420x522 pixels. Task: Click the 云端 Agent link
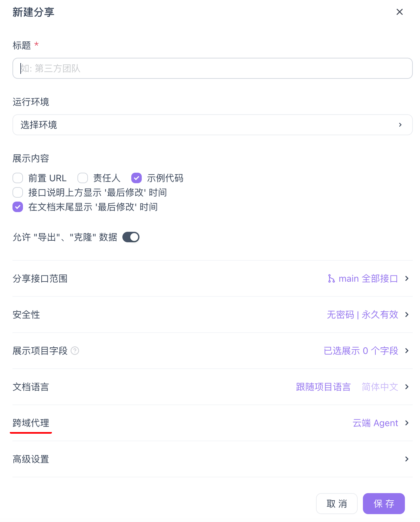pos(375,423)
